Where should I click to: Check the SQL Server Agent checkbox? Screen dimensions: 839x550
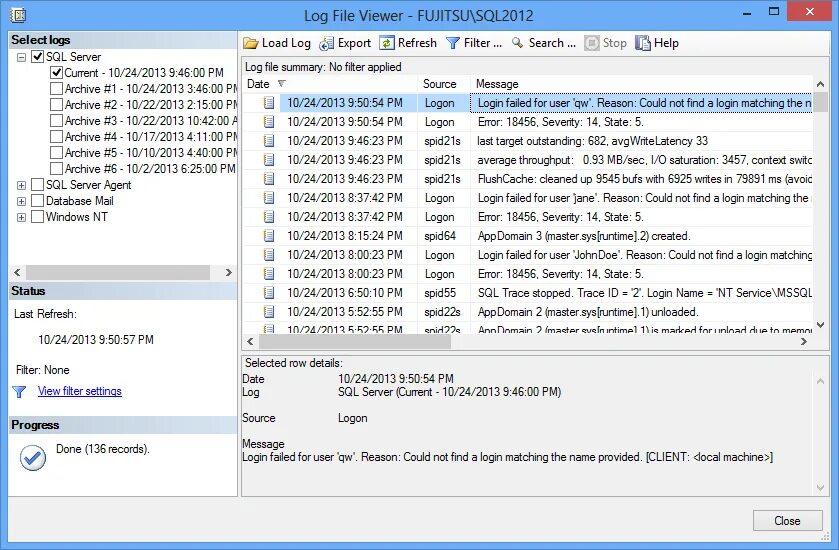tap(37, 185)
